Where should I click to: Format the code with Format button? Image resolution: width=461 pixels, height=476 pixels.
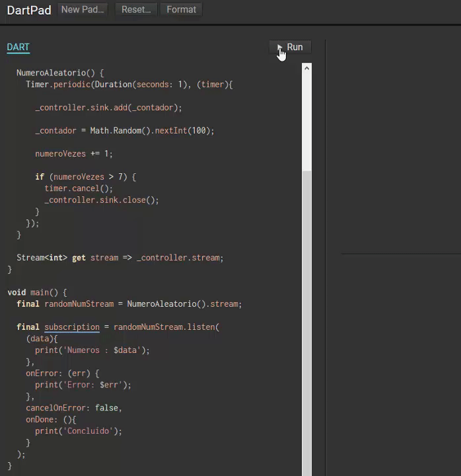tap(181, 9)
